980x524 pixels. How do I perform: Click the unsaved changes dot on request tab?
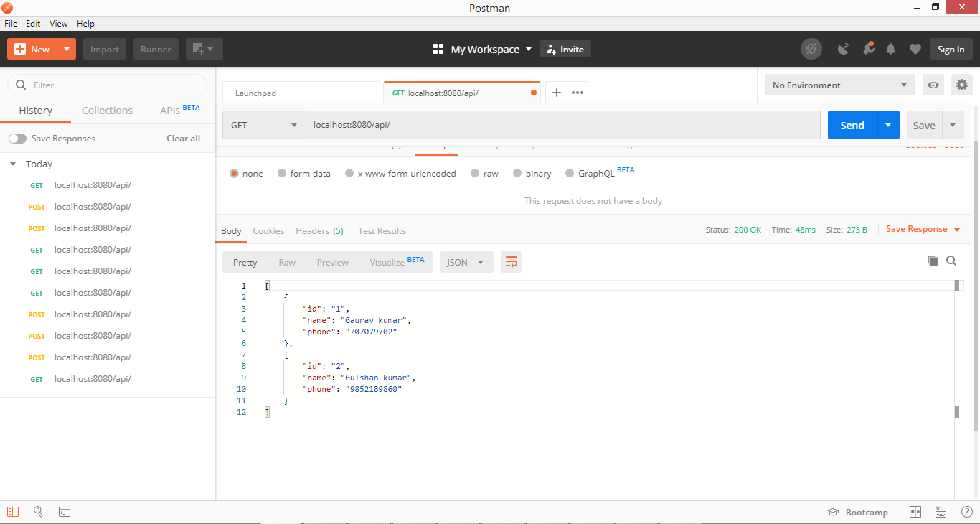coord(533,93)
